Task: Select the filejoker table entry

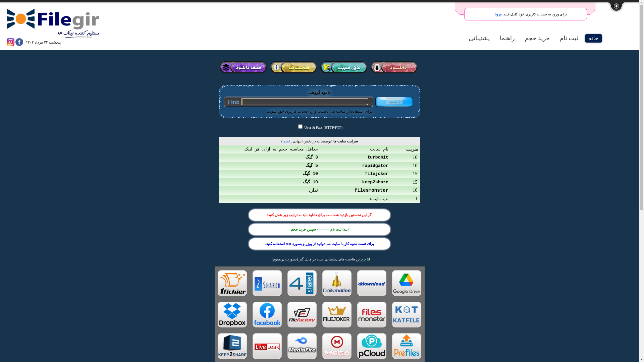Action: [376, 174]
